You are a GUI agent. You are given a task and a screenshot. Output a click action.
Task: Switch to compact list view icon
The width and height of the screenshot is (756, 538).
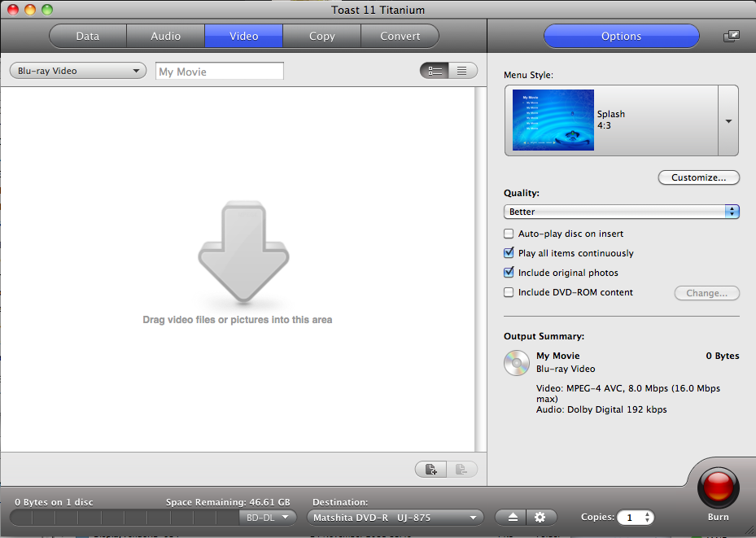[462, 71]
